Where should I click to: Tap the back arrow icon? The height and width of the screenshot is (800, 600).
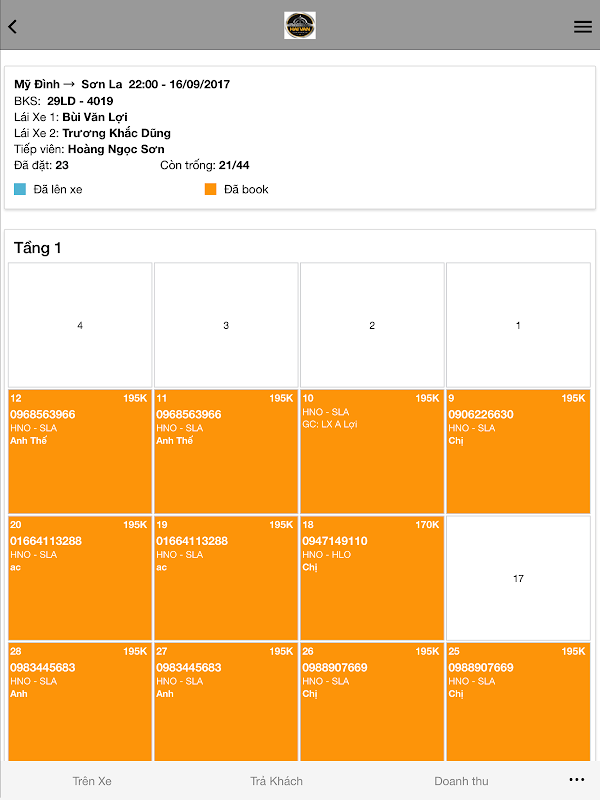(13, 27)
